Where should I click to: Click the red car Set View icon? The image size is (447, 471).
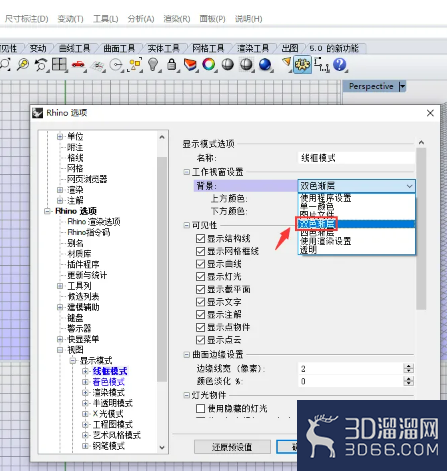coord(78,64)
